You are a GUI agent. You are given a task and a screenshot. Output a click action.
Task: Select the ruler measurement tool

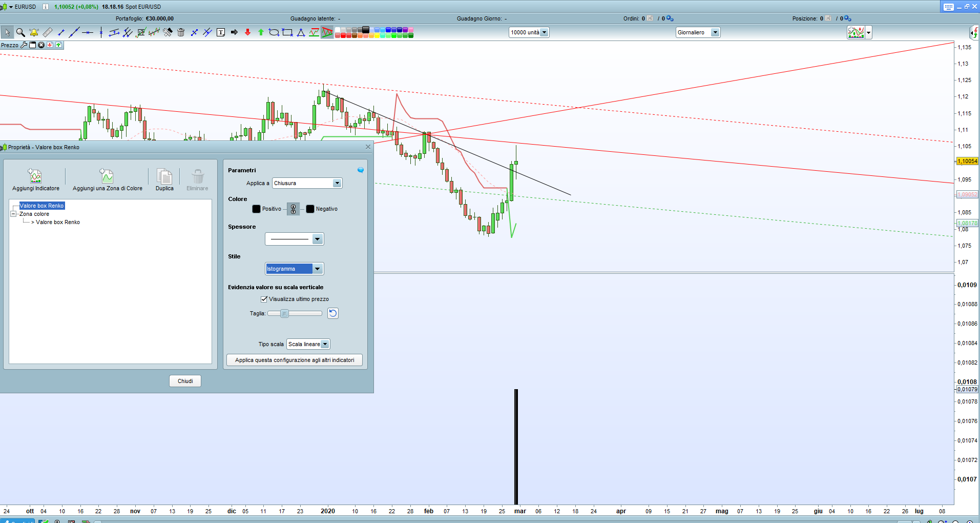pos(47,32)
